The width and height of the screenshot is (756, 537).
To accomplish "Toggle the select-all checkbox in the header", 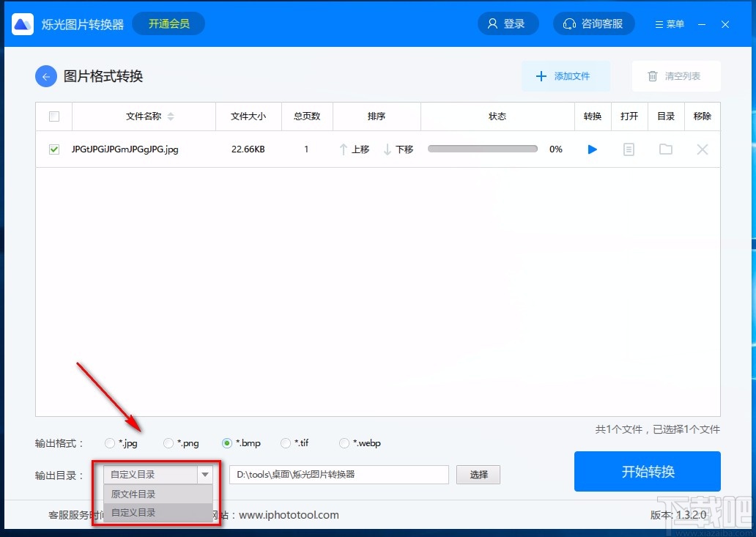I will click(53, 116).
